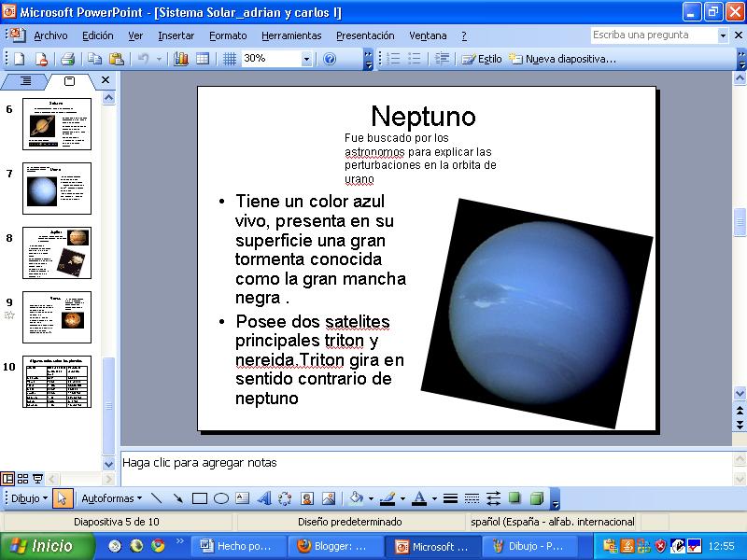This screenshot has width=747, height=560.
Task: Insert clip art
Action: click(x=307, y=498)
